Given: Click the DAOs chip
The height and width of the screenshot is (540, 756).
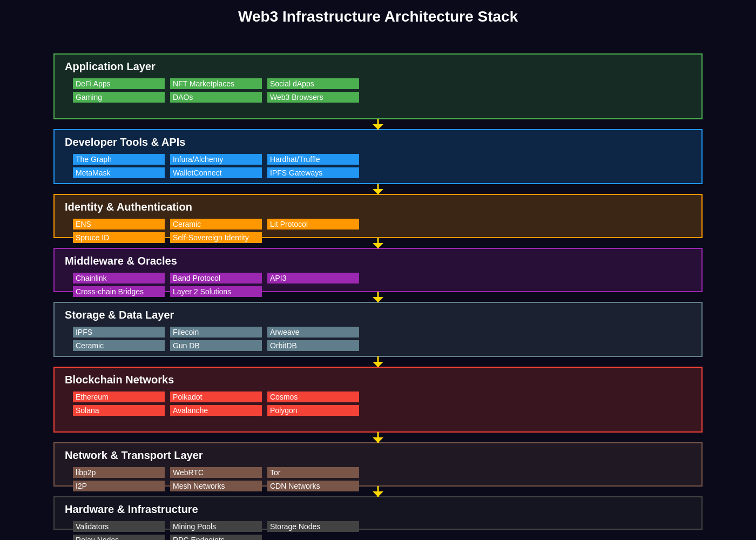Looking at the screenshot, I should coord(216,97).
